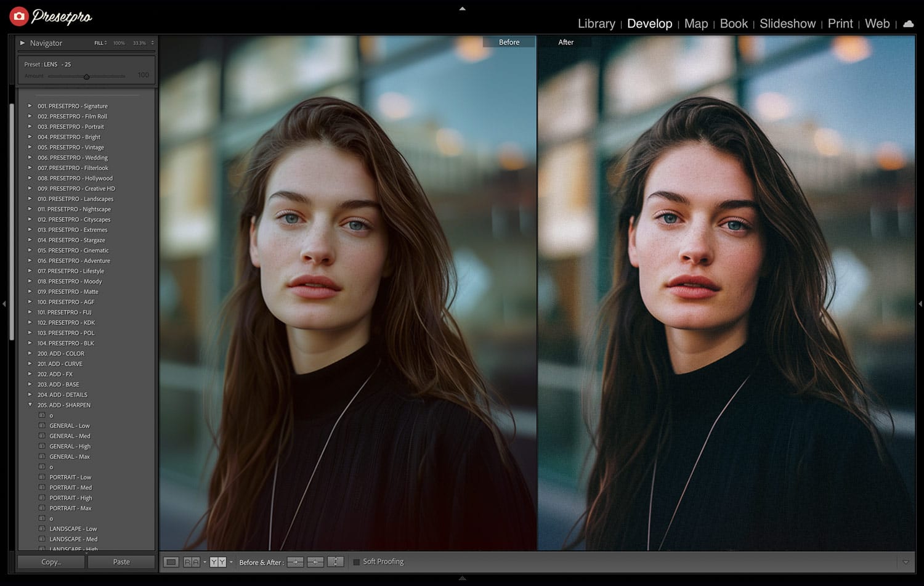Expand 015. PRESETPRO - Cinematic folder
Image resolution: width=924 pixels, height=586 pixels.
click(x=30, y=250)
